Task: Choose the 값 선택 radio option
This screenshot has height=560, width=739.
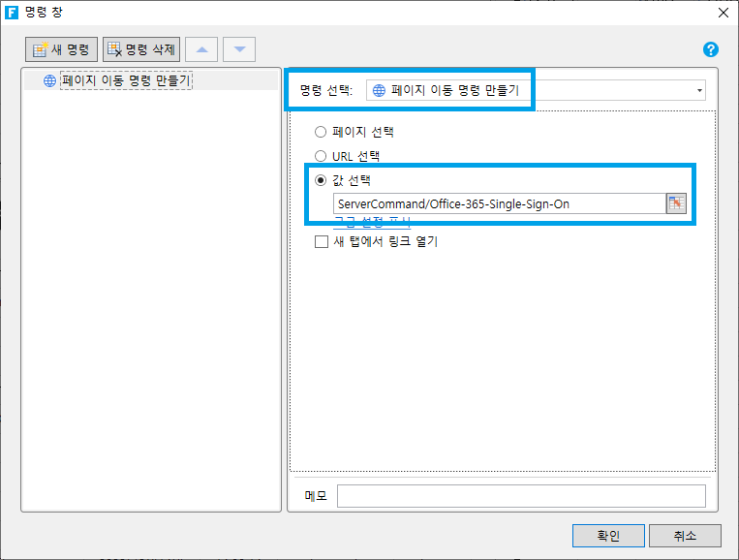Action: click(x=321, y=180)
